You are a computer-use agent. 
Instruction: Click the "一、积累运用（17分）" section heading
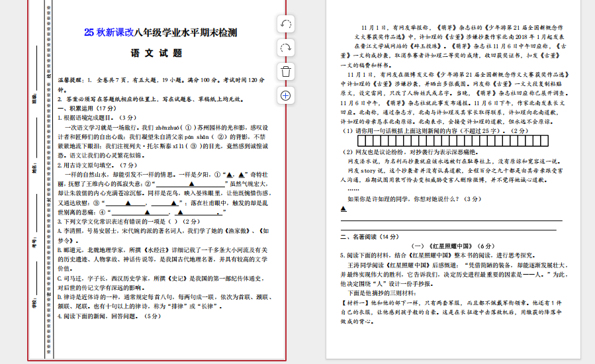pos(87,108)
